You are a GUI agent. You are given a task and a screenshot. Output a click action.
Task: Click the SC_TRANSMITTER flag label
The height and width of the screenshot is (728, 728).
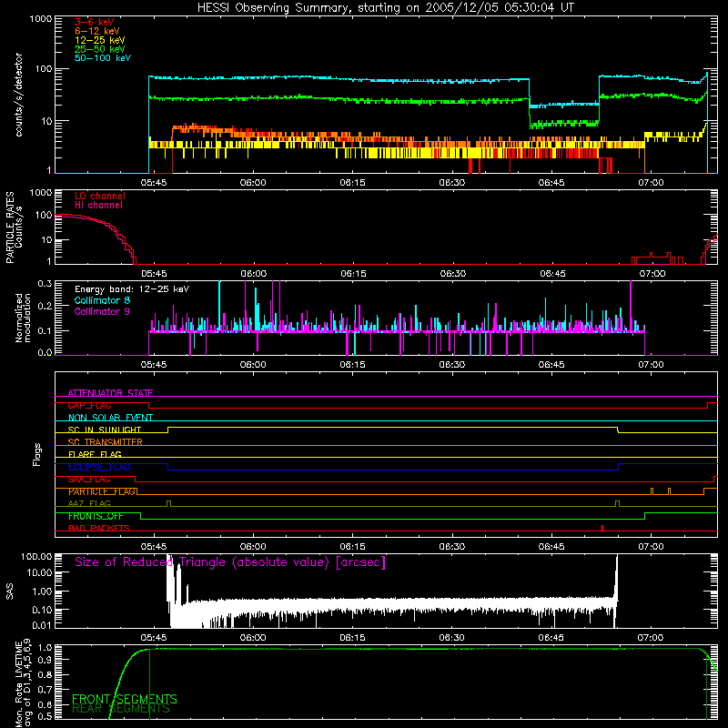tap(105, 442)
